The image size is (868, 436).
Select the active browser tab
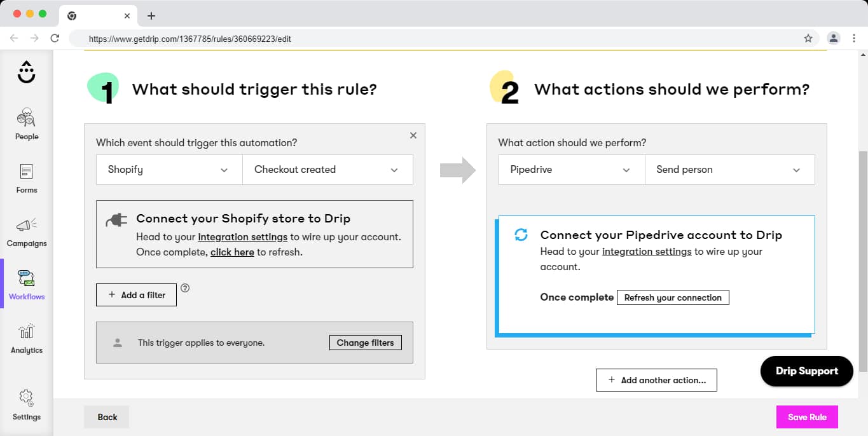point(99,16)
